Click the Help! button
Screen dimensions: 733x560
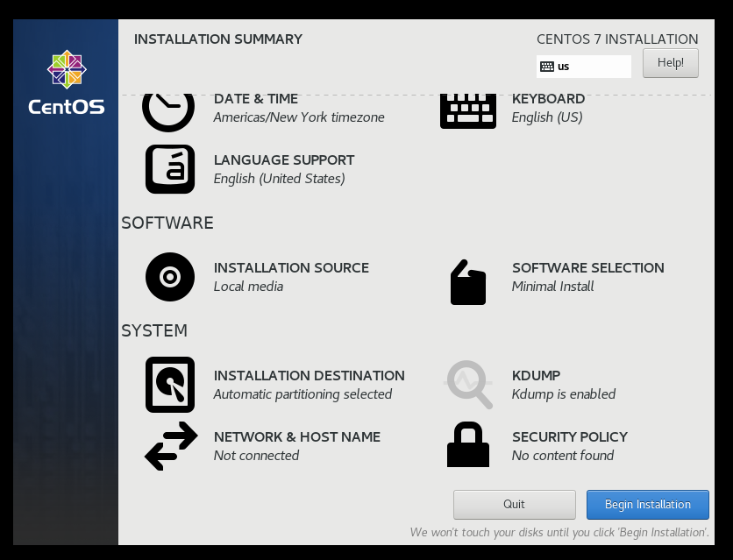click(671, 62)
